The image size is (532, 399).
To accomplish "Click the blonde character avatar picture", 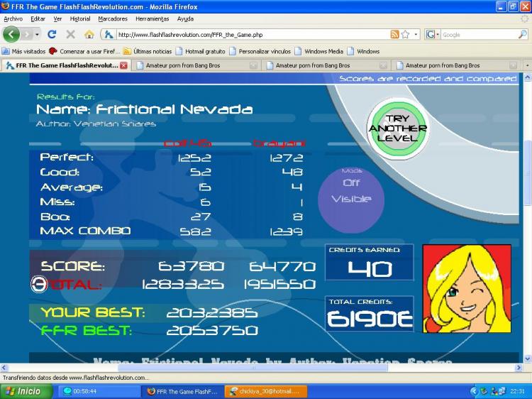I will (467, 284).
